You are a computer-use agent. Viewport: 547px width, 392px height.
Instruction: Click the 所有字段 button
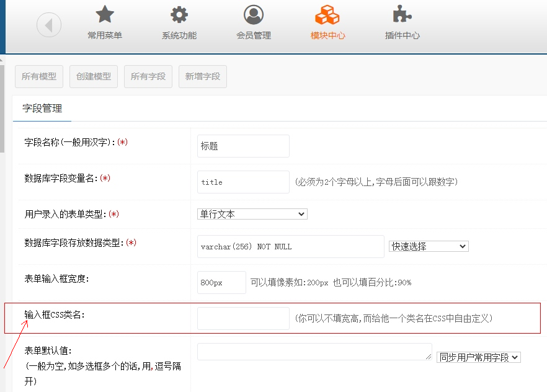click(148, 76)
